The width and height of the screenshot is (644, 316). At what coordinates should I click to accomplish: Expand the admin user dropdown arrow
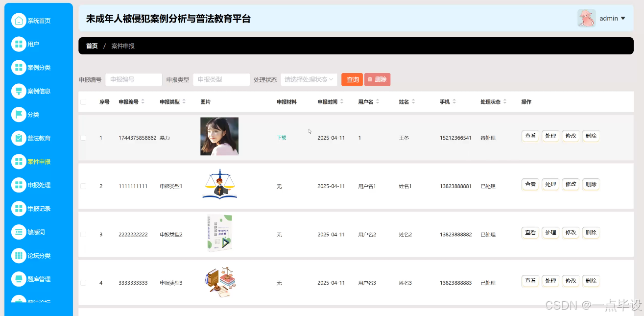coord(623,19)
